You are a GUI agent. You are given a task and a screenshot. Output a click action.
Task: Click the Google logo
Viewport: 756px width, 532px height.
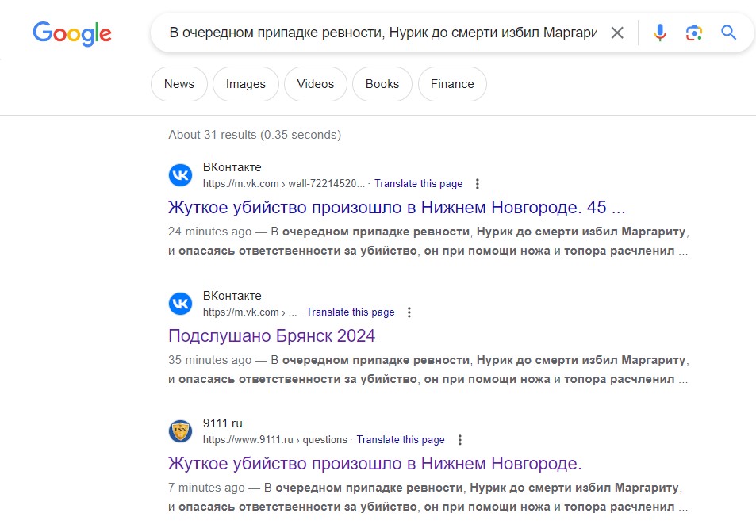point(72,34)
